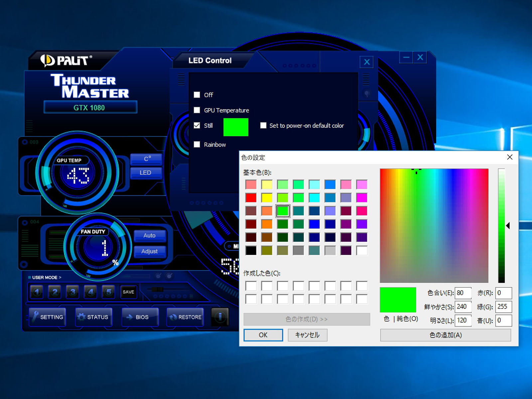Select user mode profile 3
The image size is (532, 399).
pyautogui.click(x=73, y=292)
